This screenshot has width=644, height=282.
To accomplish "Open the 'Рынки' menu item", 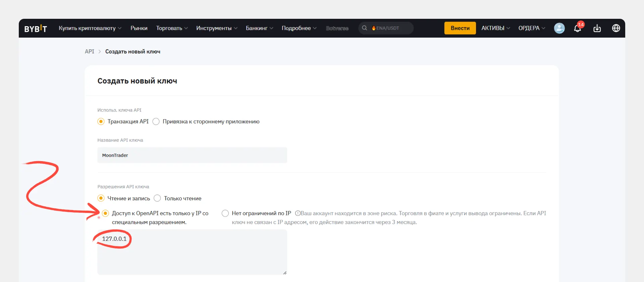I will coord(139,28).
